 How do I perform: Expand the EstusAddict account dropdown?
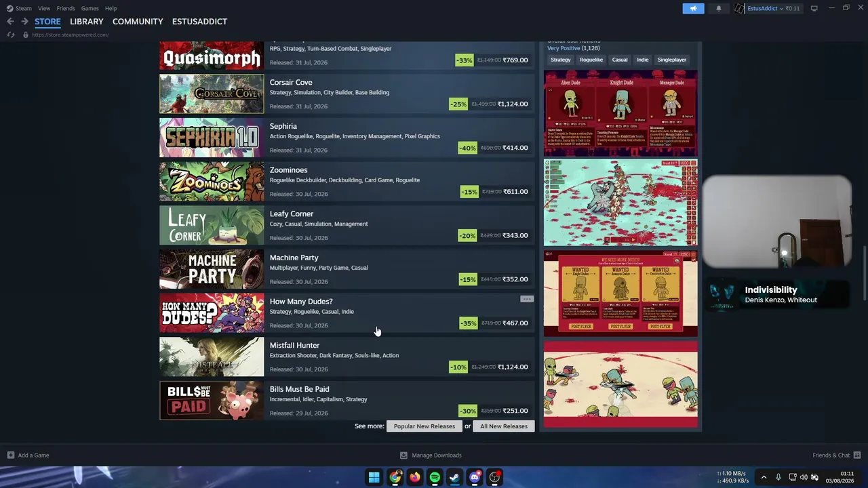click(781, 9)
